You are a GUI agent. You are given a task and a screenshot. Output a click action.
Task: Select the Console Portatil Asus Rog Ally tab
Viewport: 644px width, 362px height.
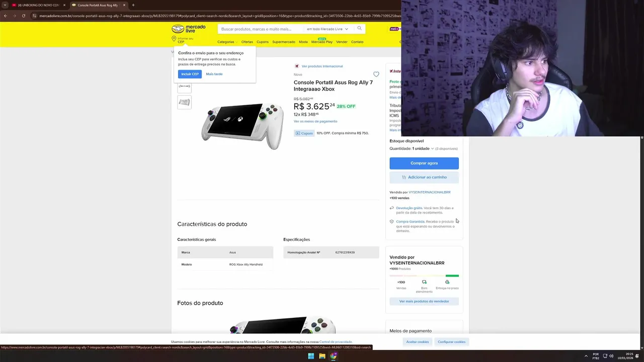coord(99,5)
